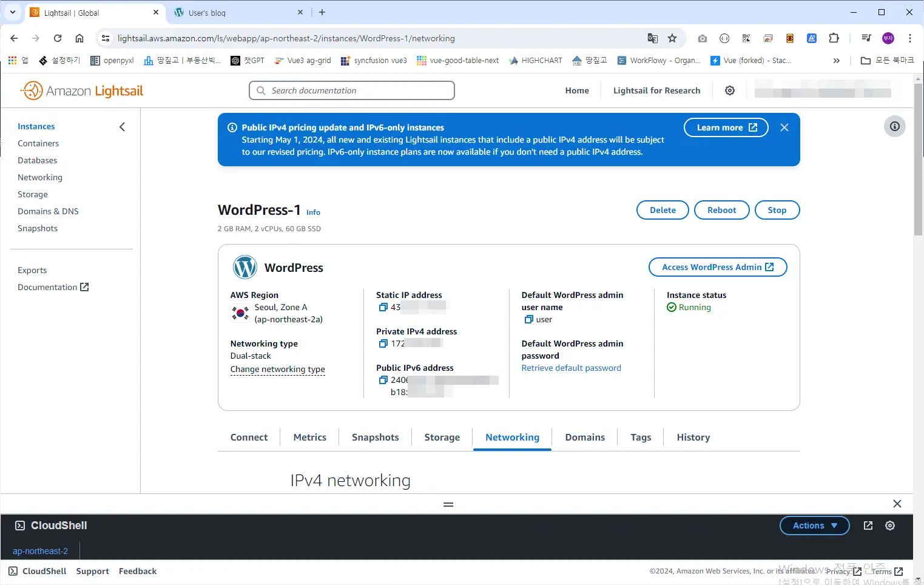Open Feedback in the footer
Screen dimensions: 924x585
click(138, 571)
